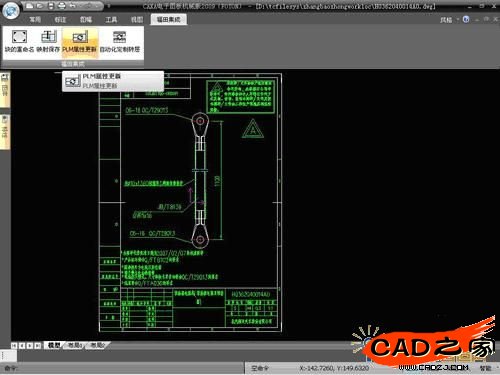Open the 智能 snap mode dropdown in status bar
The width and height of the screenshot is (500, 375).
pyautogui.click(x=487, y=368)
